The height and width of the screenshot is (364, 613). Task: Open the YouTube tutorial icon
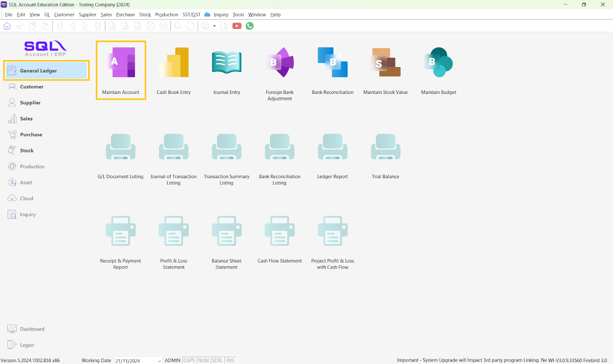(x=237, y=26)
